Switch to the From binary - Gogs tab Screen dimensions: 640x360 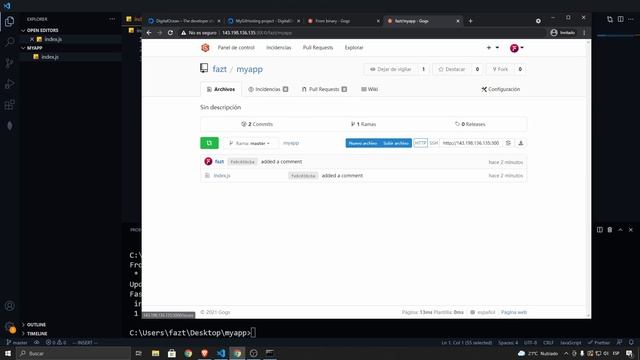coord(342,21)
